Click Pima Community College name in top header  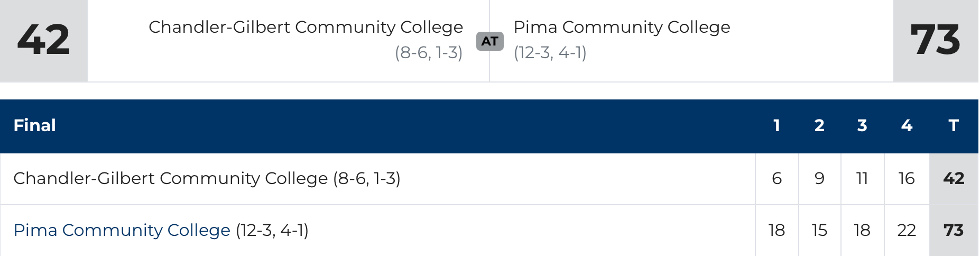pyautogui.click(x=622, y=27)
